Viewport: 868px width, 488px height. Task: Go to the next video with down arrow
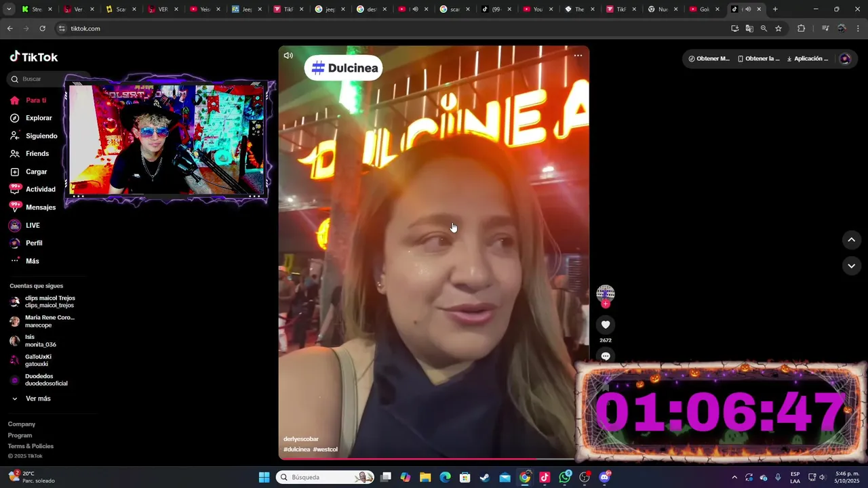click(851, 266)
